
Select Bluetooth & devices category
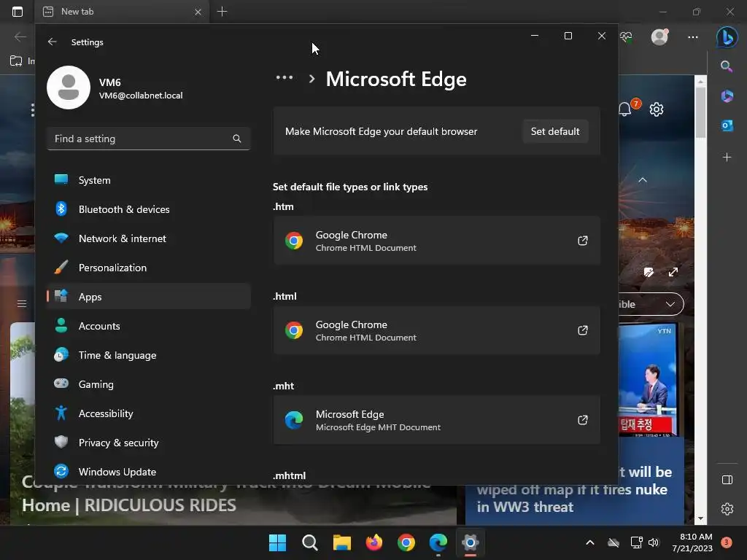149,209
